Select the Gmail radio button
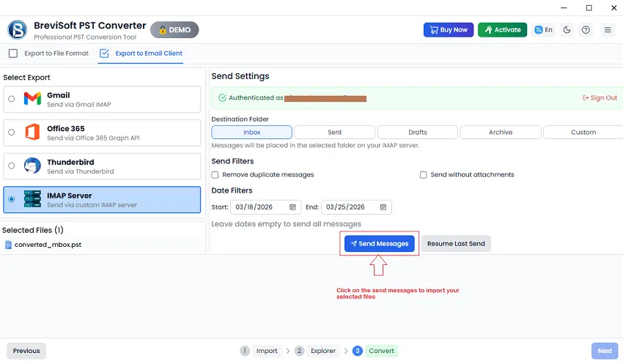 click(12, 99)
